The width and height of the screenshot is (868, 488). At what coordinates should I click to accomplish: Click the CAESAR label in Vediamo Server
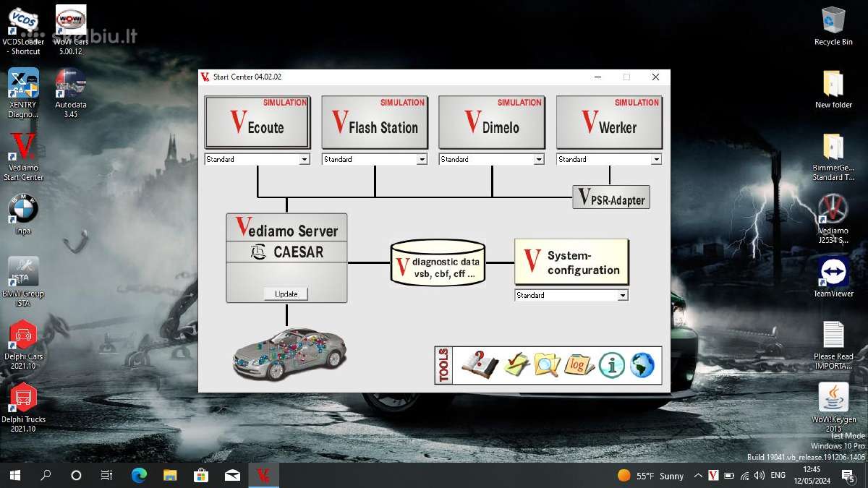286,252
